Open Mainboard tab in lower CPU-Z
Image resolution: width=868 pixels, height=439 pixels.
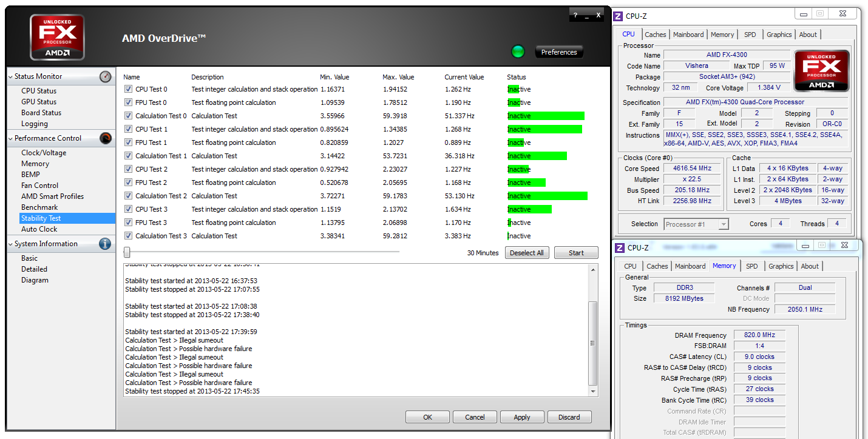pyautogui.click(x=690, y=266)
